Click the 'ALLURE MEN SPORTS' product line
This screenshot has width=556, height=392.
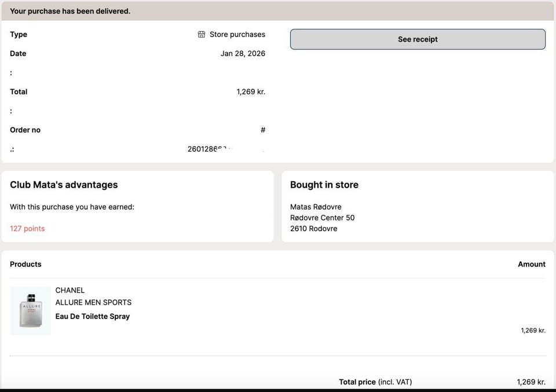pos(93,302)
